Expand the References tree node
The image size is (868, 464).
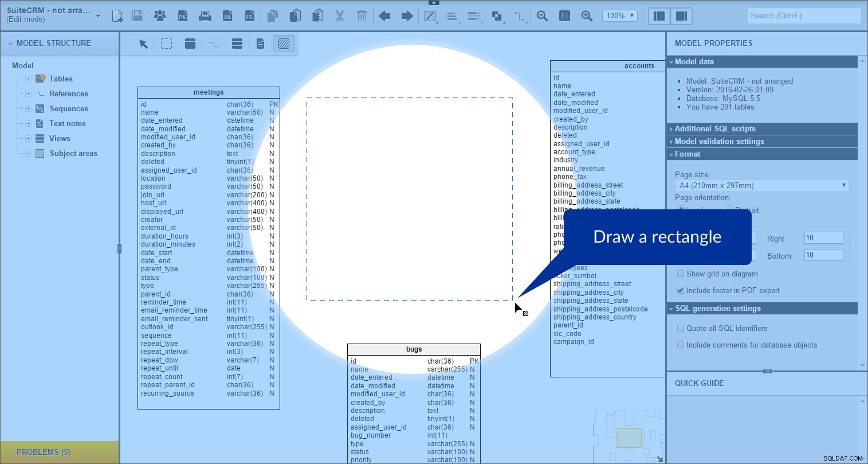click(28, 94)
